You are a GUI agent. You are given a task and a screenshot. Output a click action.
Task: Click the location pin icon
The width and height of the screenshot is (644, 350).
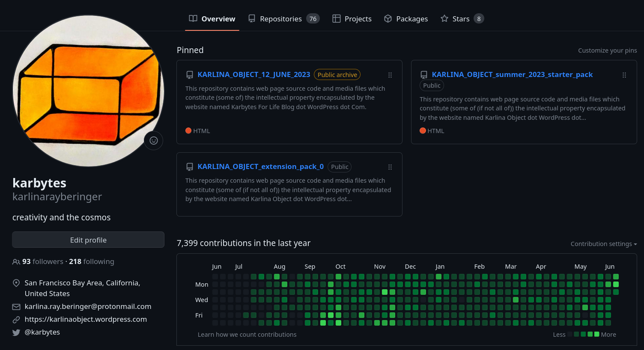point(16,283)
